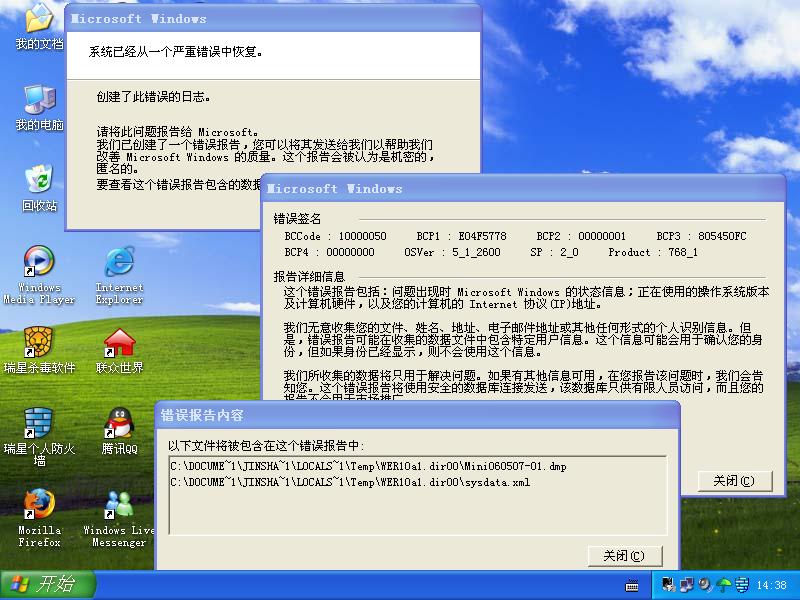Image resolution: width=800 pixels, height=600 pixels.
Task: Click the 错误报告内容 dialog title bar
Action: pos(417,415)
